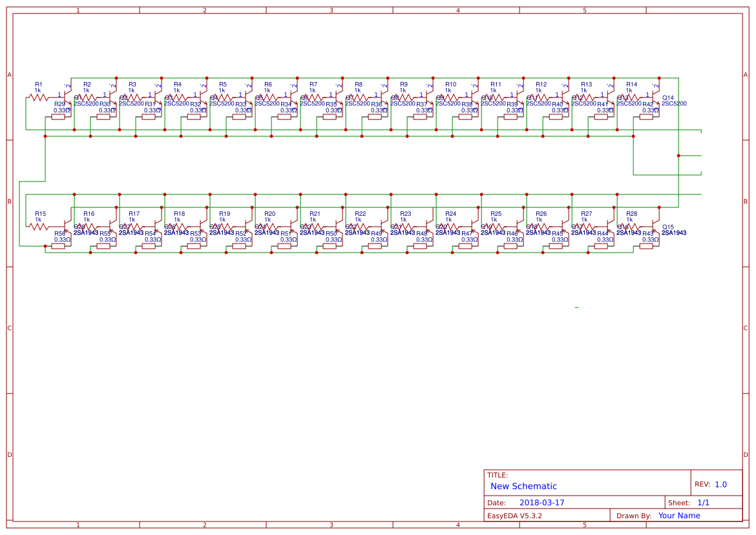This screenshot has height=535, width=756.
Task: Click the 2018-03-17 date field
Action: click(x=541, y=502)
